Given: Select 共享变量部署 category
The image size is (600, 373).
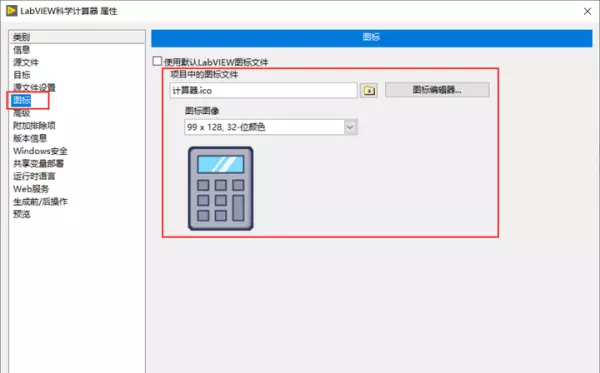Looking at the screenshot, I should coord(38,163).
